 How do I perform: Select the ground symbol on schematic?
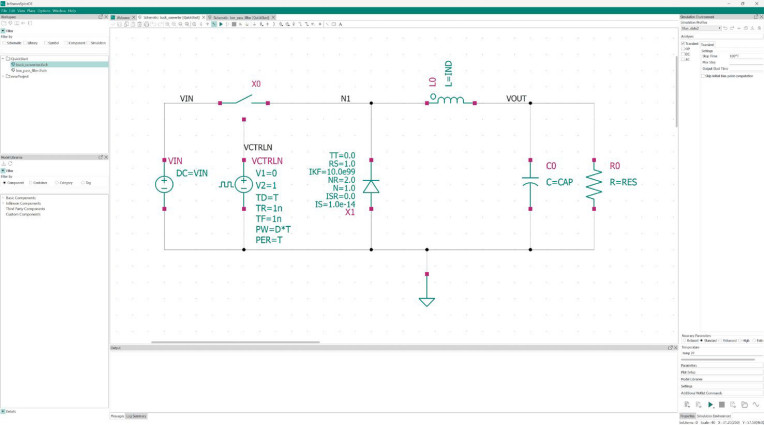[427, 297]
